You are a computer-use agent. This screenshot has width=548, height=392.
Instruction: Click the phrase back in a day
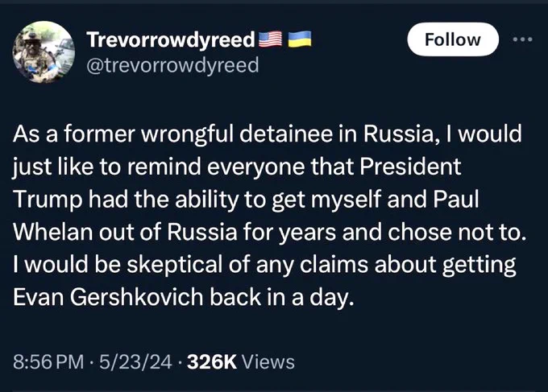point(282,297)
